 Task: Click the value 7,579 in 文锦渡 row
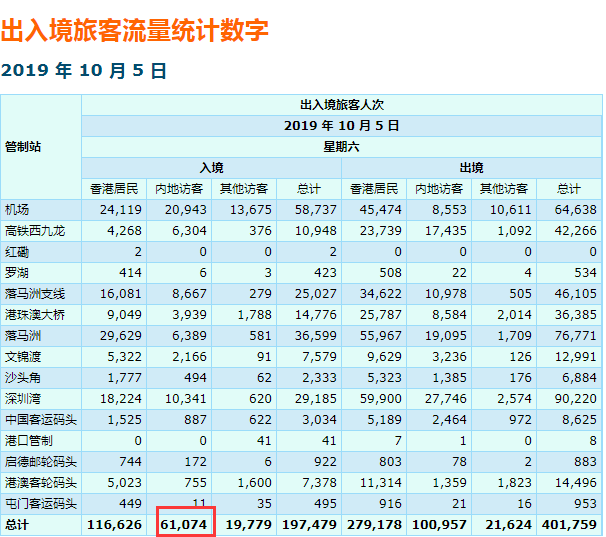click(319, 357)
